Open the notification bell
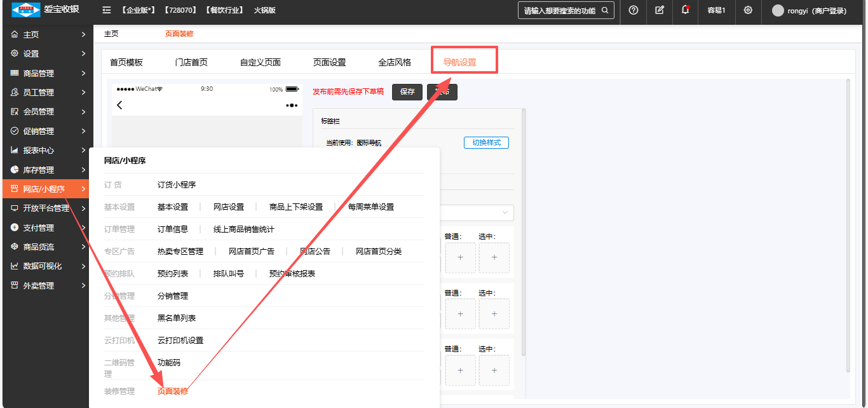The height and width of the screenshot is (408, 868). coord(685,10)
